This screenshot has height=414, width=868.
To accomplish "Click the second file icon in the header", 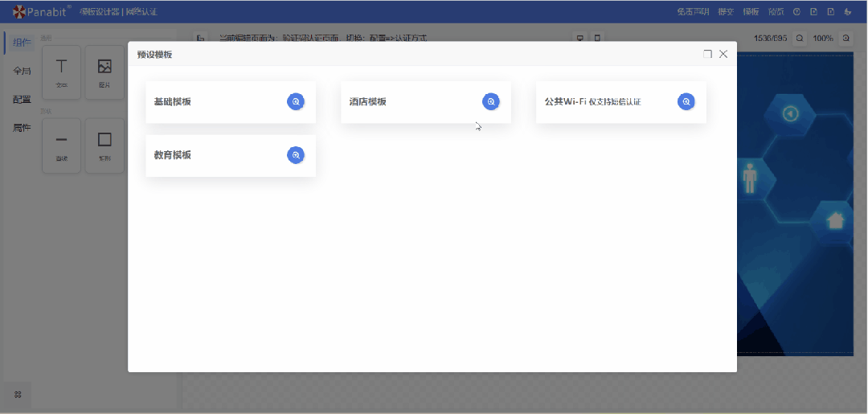I will (x=830, y=11).
